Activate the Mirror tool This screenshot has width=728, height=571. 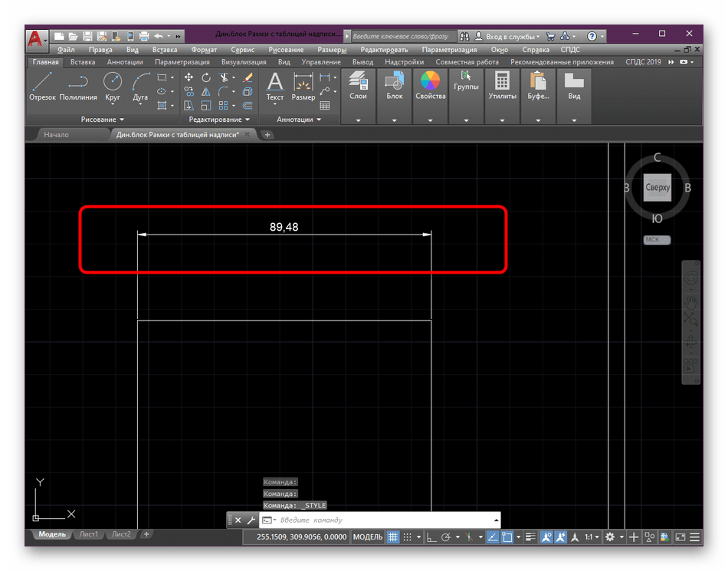tap(205, 91)
